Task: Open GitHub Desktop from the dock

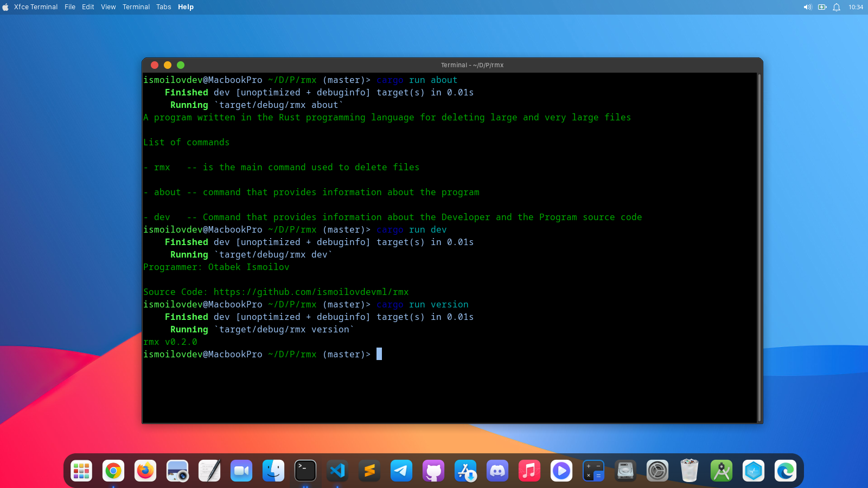Action: pos(433,471)
